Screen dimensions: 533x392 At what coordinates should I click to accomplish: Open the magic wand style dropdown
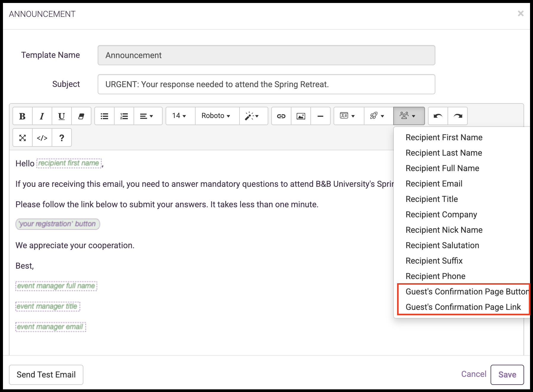tap(253, 116)
